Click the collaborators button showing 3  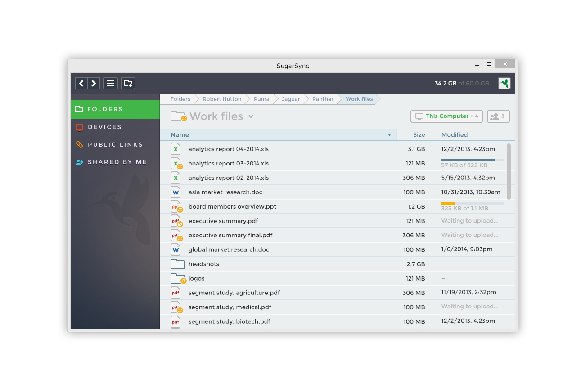click(498, 116)
